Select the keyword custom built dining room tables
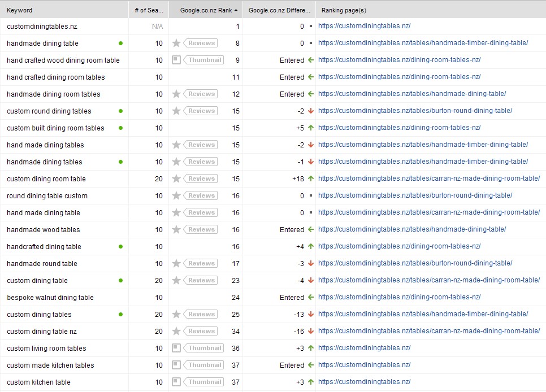 tap(55, 128)
